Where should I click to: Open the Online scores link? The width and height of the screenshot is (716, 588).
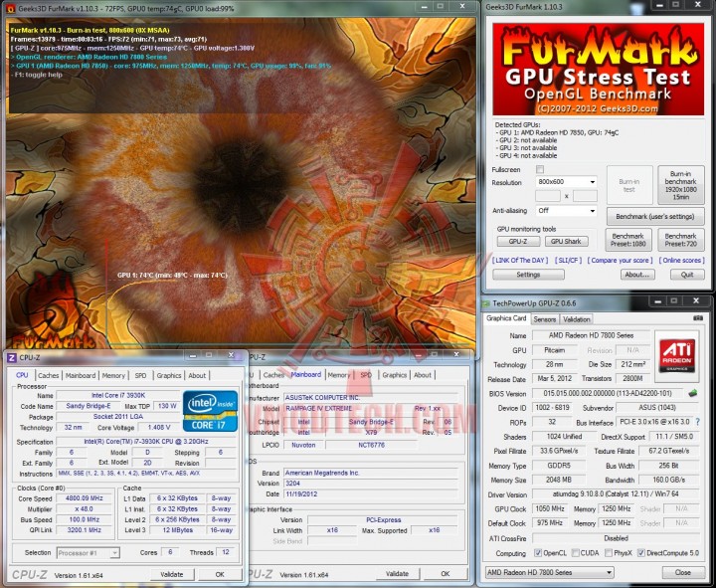[x=682, y=260]
